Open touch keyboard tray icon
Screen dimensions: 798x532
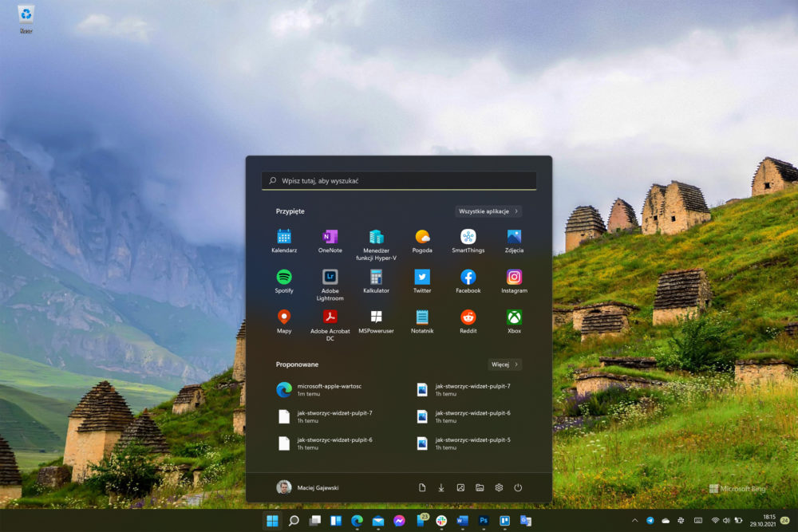[x=698, y=520]
